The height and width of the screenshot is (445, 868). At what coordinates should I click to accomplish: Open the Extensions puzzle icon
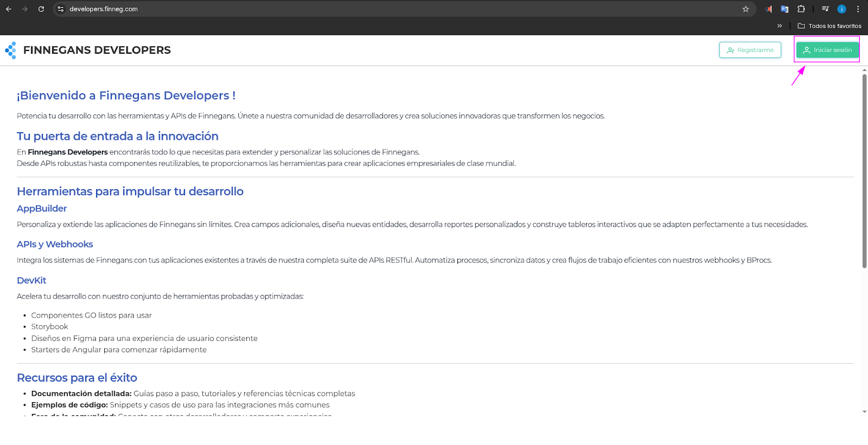coord(801,9)
